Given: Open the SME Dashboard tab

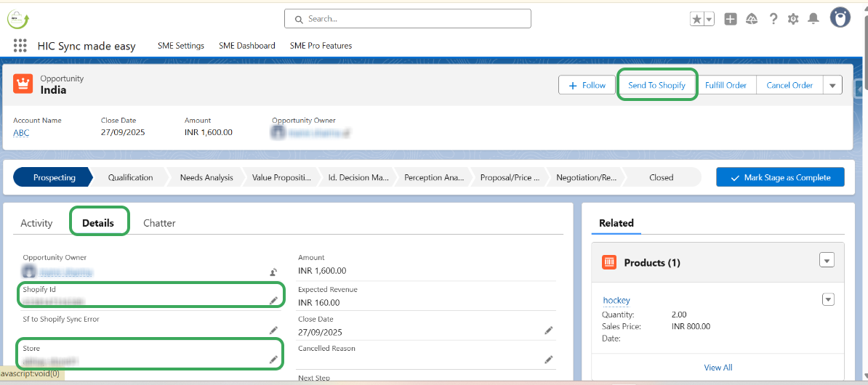Looking at the screenshot, I should pyautogui.click(x=247, y=46).
